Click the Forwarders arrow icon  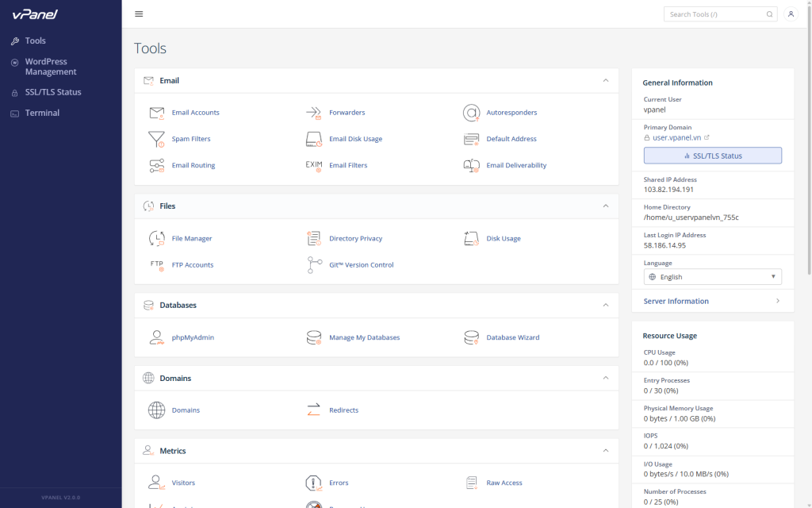314,113
